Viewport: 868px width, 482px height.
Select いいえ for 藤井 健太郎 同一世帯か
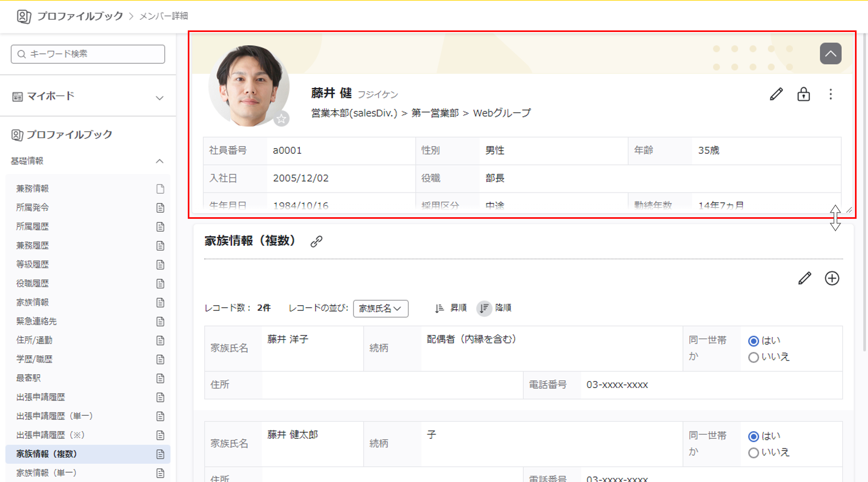click(753, 453)
